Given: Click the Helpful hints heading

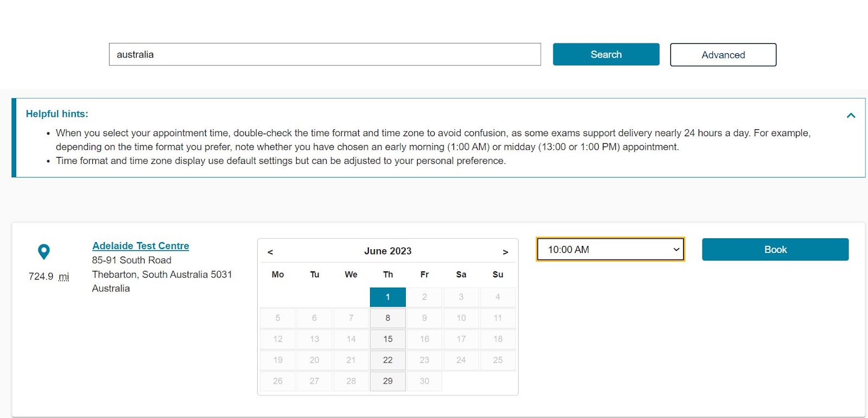Looking at the screenshot, I should pyautogui.click(x=57, y=114).
